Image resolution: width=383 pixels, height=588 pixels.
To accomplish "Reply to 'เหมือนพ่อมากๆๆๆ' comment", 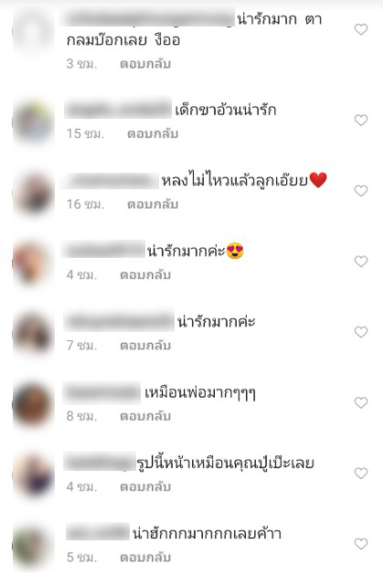I will coord(145,416).
